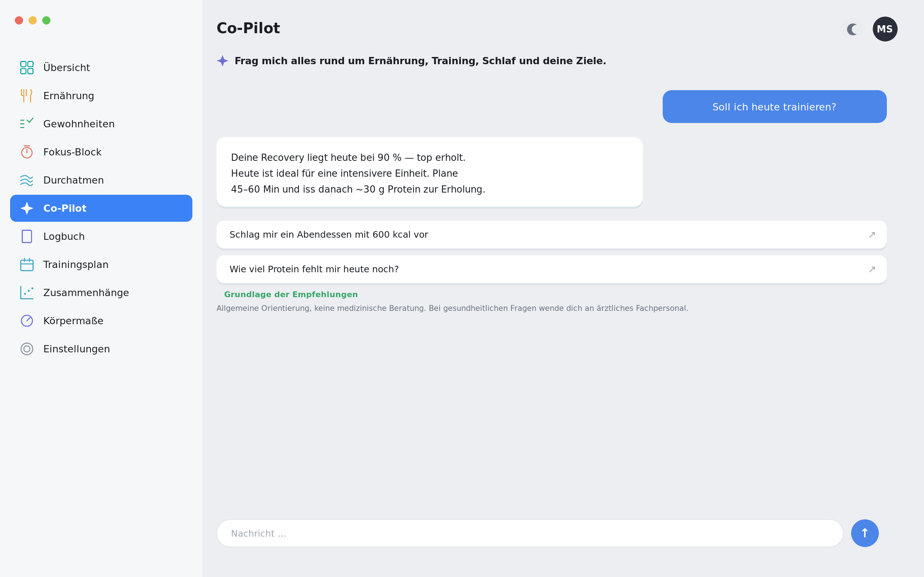Click arrow on the Protein fehlt suggestion

point(872,269)
